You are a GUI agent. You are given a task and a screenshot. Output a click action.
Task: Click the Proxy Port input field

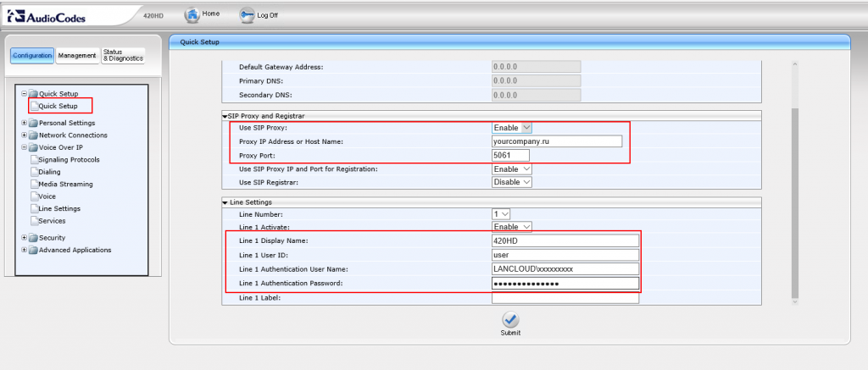(510, 155)
